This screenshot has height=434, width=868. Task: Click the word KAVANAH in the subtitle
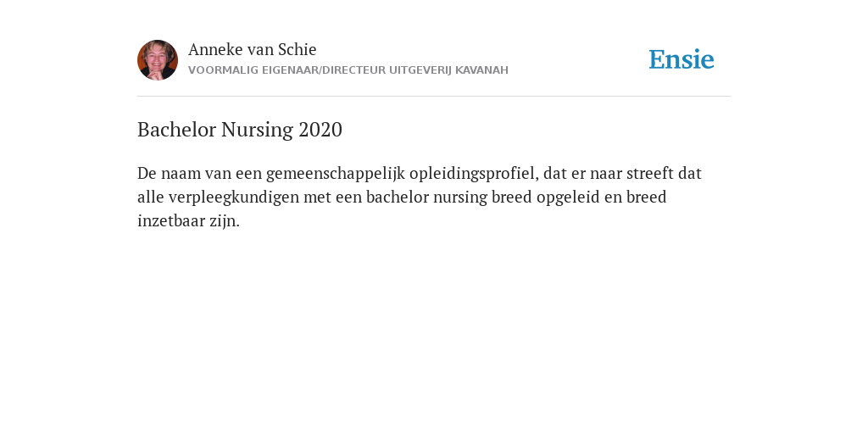tap(481, 70)
